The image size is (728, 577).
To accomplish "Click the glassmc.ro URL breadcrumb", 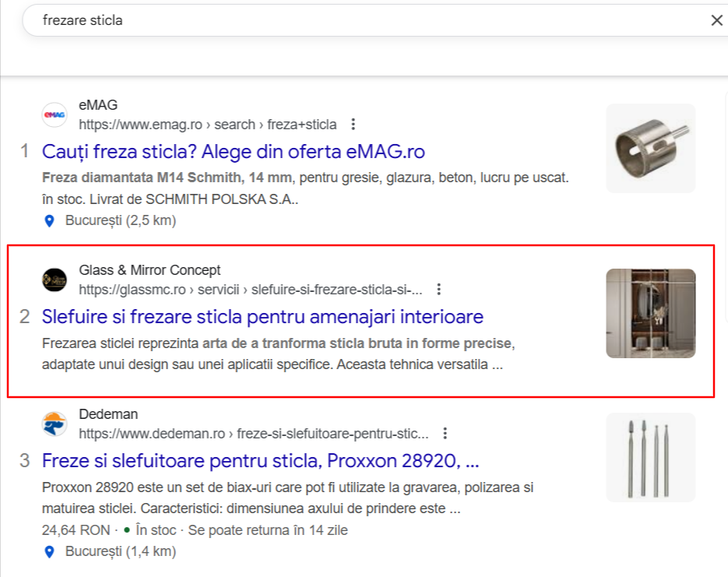I will pos(251,290).
